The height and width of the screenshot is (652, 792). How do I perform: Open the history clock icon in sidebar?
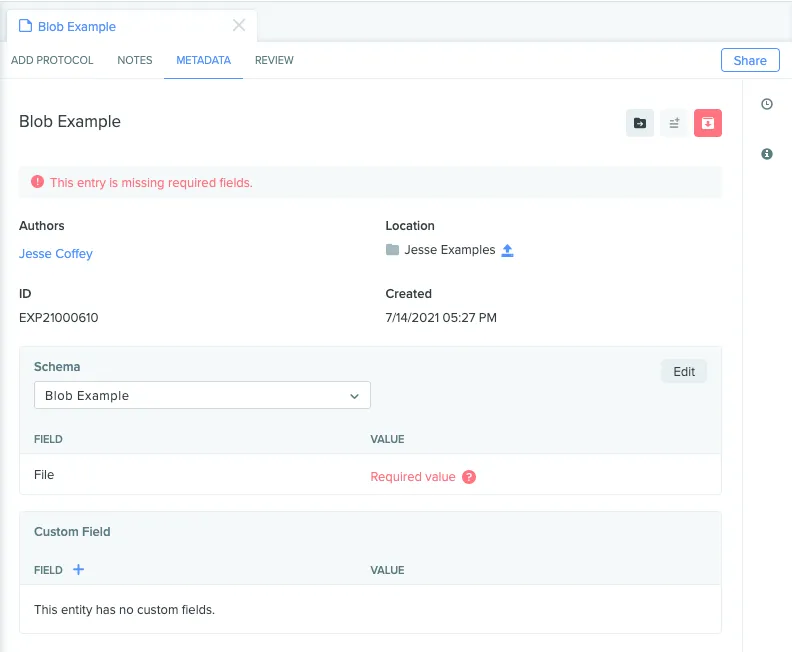[767, 104]
